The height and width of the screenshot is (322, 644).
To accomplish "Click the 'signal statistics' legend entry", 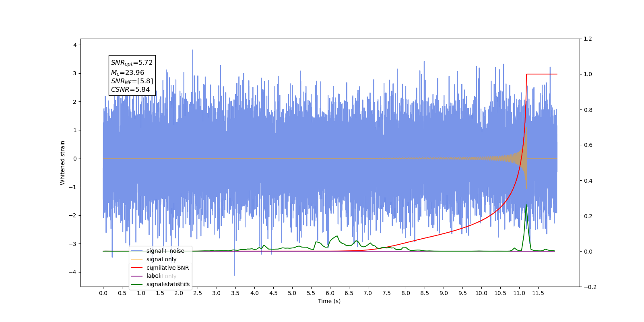I will [168, 284].
